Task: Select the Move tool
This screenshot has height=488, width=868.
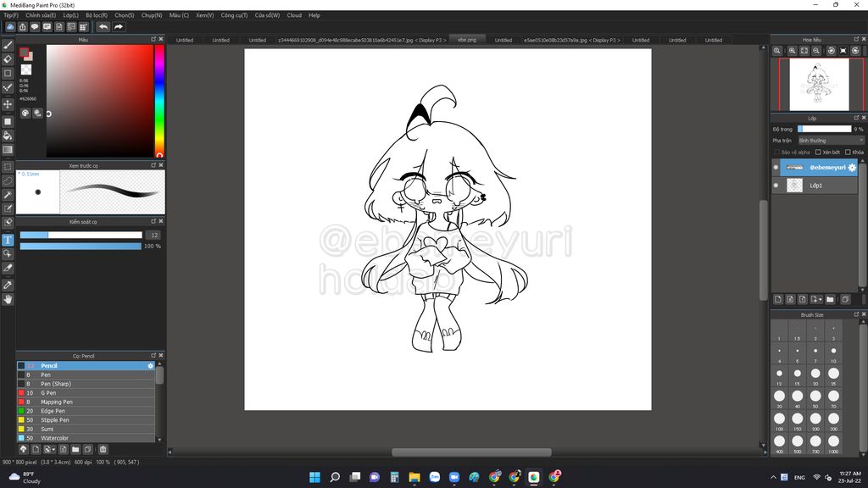Action: 8,104
